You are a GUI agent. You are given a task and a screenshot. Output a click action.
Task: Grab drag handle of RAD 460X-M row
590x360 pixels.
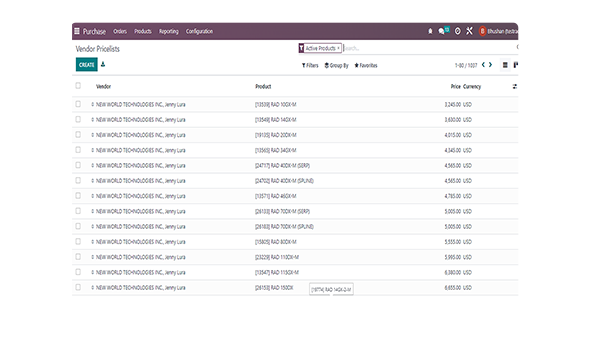93,196
